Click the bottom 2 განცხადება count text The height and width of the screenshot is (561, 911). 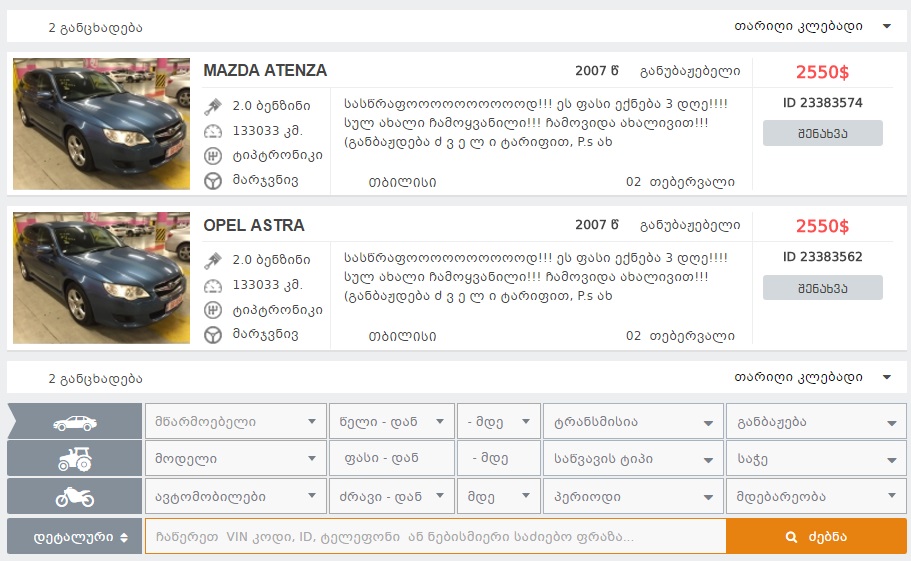pos(95,379)
